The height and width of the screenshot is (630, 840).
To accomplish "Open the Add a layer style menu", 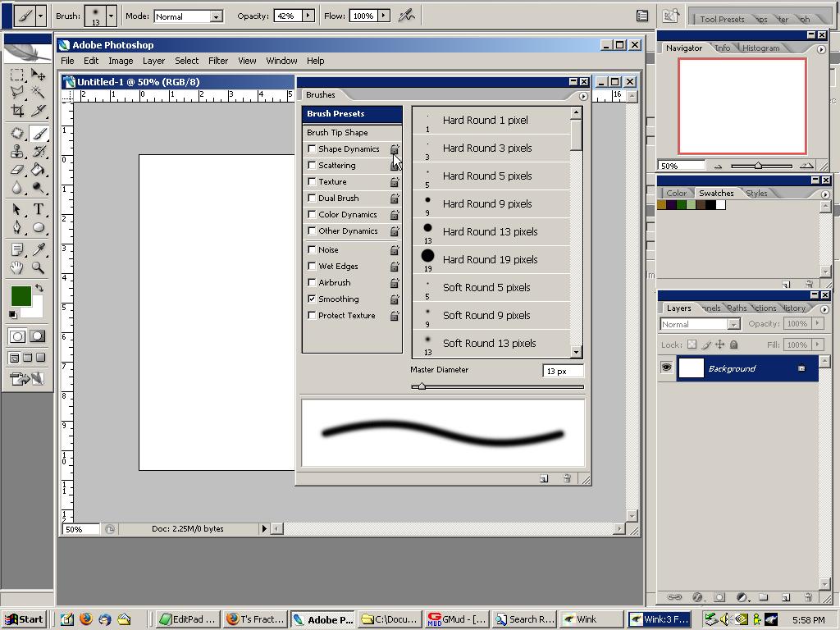I will tap(699, 597).
